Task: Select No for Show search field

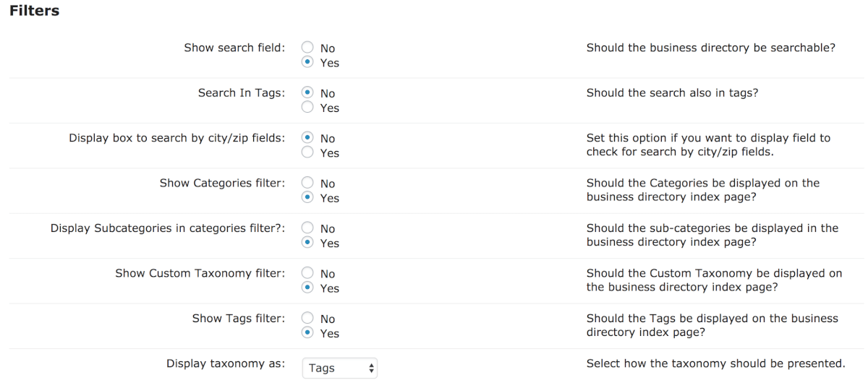Action: (307, 48)
